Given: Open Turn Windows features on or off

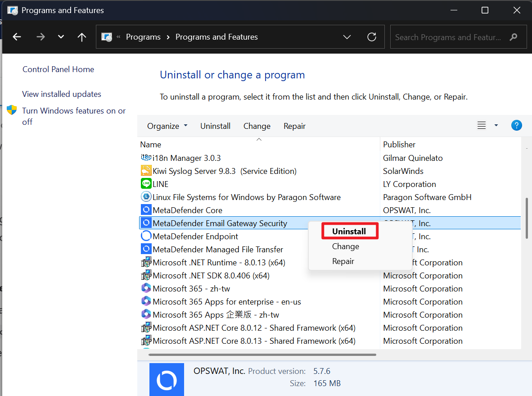Looking at the screenshot, I should (74, 116).
